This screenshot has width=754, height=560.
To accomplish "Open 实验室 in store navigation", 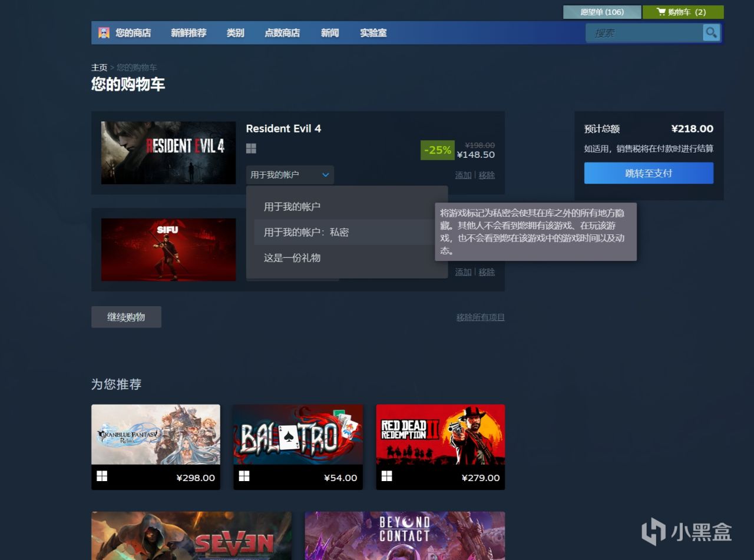I will point(373,33).
